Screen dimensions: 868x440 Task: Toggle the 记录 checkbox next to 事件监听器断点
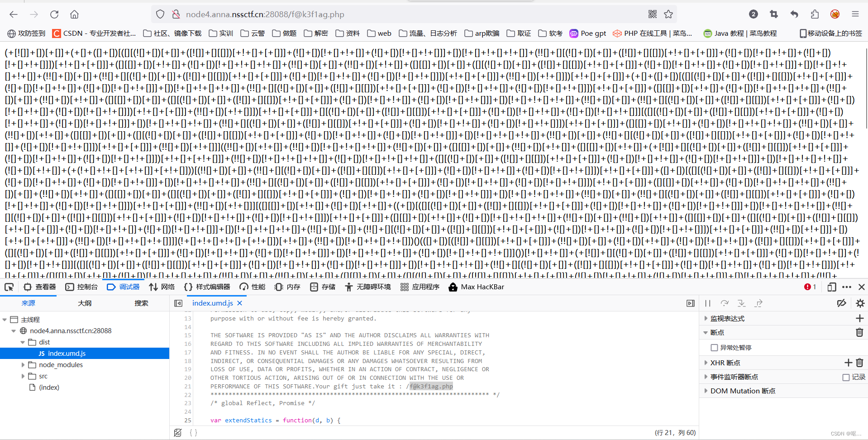coord(845,377)
